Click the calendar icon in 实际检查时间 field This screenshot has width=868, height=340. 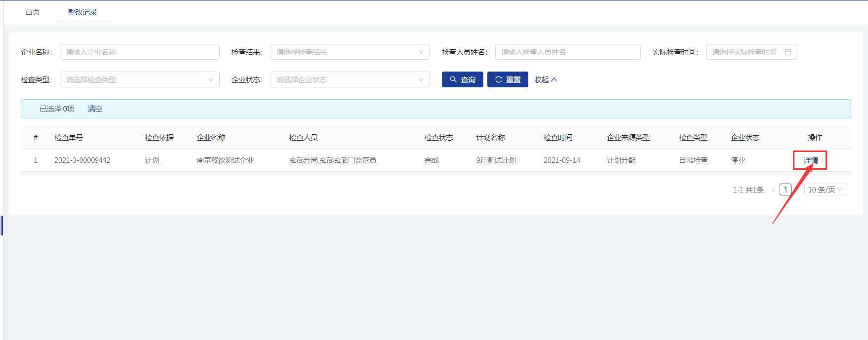[788, 52]
